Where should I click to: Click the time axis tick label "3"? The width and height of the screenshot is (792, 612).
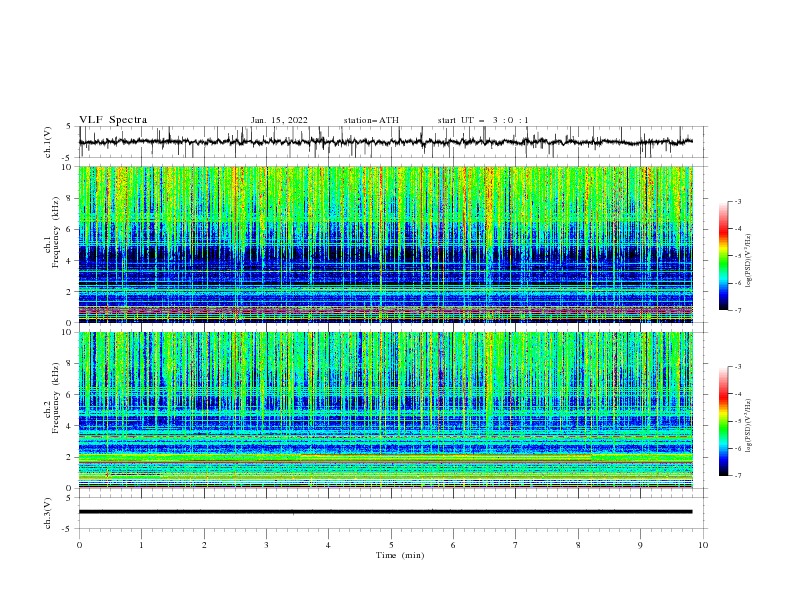click(266, 545)
